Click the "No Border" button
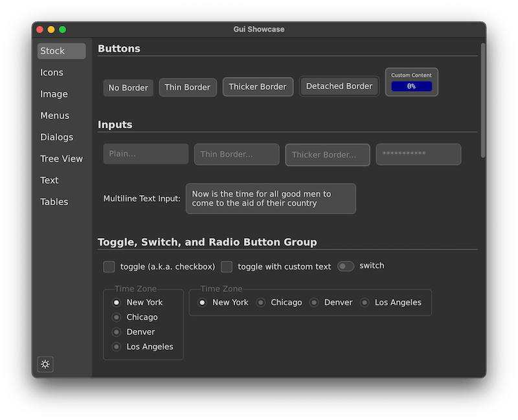This screenshot has width=518, height=420. [128, 87]
